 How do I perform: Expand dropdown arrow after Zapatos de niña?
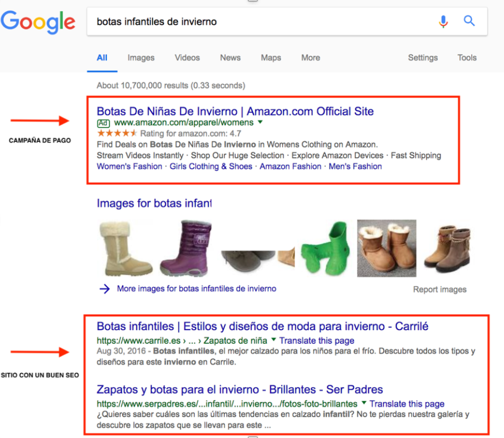click(x=274, y=339)
